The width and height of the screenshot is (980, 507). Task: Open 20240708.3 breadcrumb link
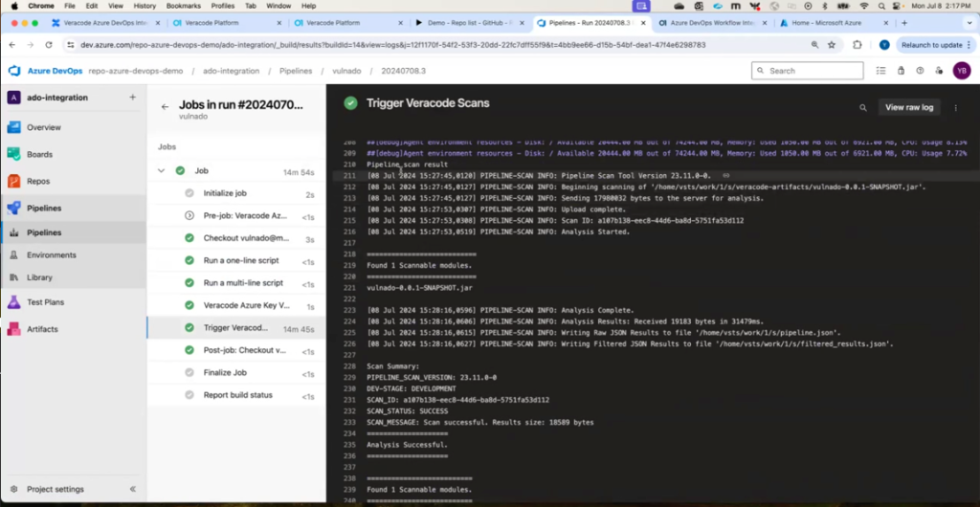pos(404,71)
